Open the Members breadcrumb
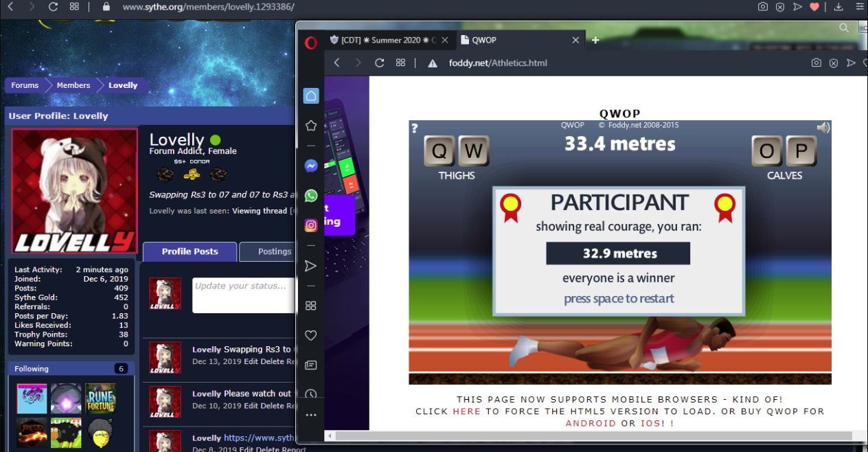The width and height of the screenshot is (868, 452). (x=73, y=85)
